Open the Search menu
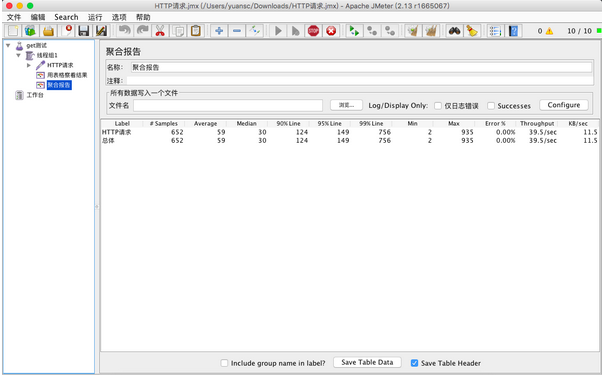The image size is (604, 375). [66, 17]
